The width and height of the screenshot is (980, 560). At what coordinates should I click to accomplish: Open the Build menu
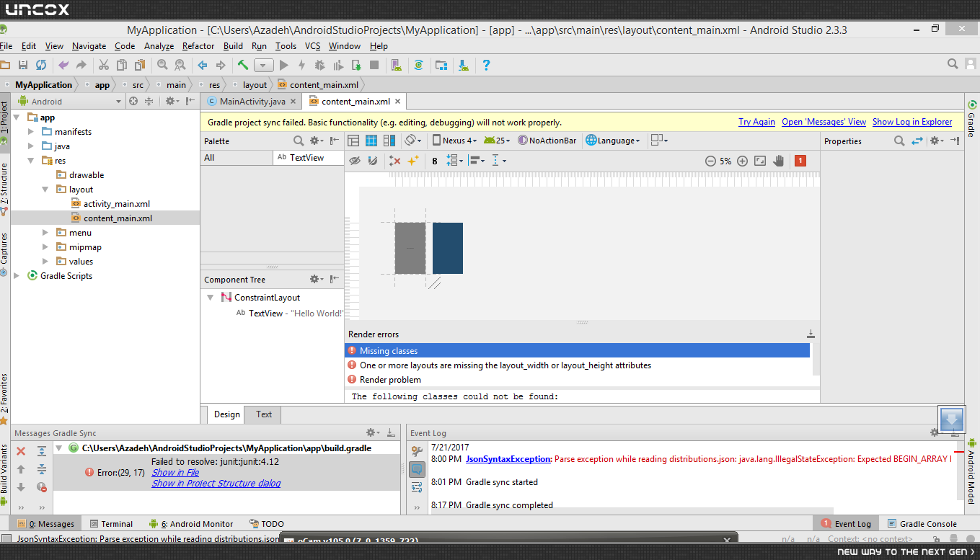coord(233,46)
